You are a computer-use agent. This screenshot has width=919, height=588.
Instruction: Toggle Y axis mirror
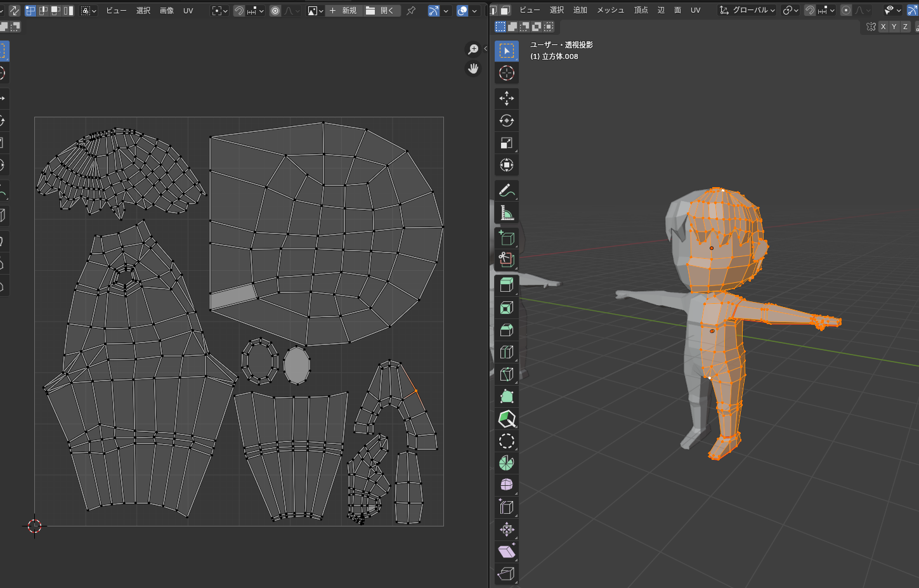894,27
